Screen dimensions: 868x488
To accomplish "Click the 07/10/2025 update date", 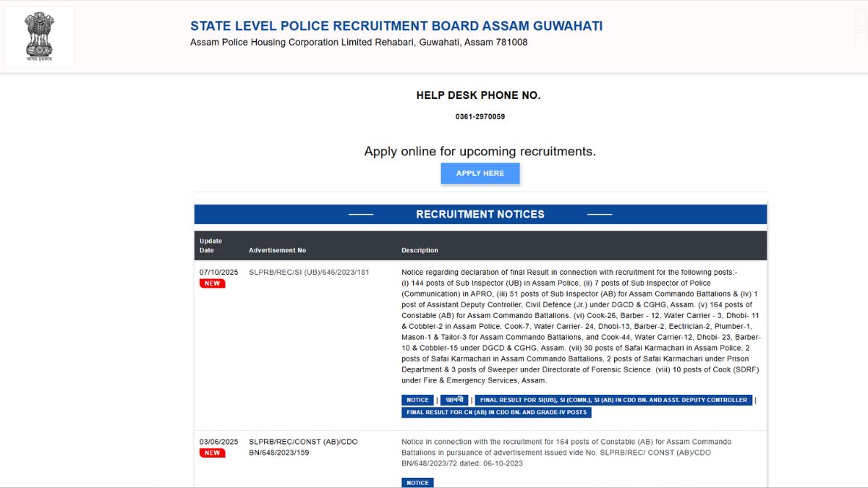I will tap(218, 273).
